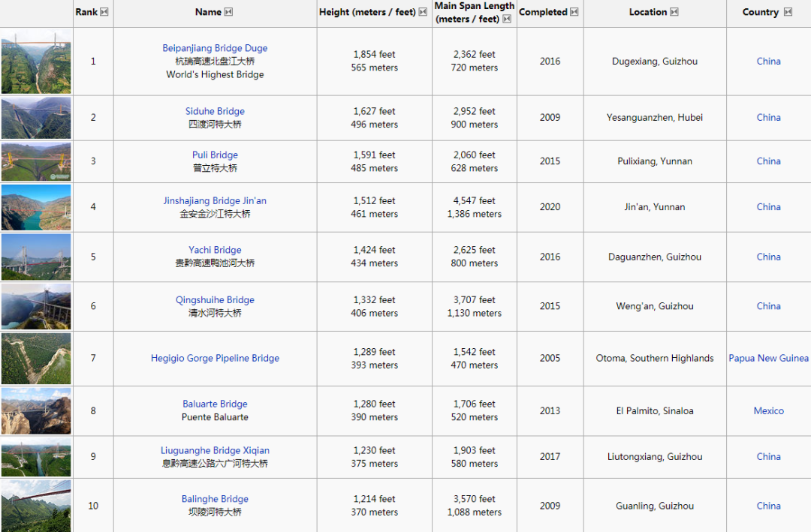This screenshot has width=811, height=532.
Task: Select 'World's Highest Bridge' caption text
Action: pyautogui.click(x=215, y=74)
